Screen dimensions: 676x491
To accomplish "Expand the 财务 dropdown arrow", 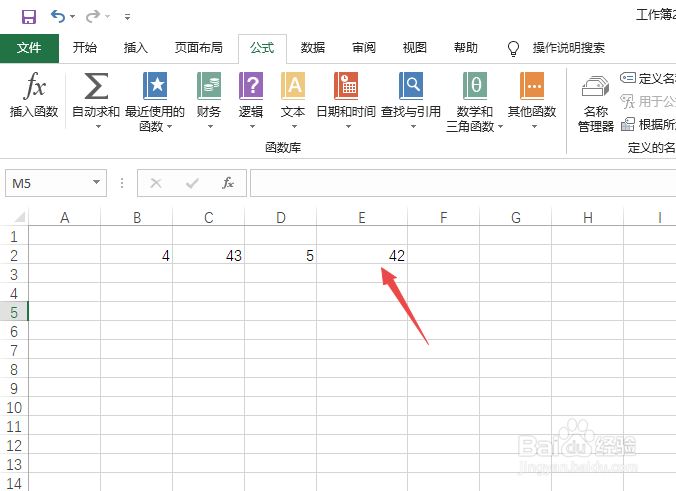I will [210, 126].
